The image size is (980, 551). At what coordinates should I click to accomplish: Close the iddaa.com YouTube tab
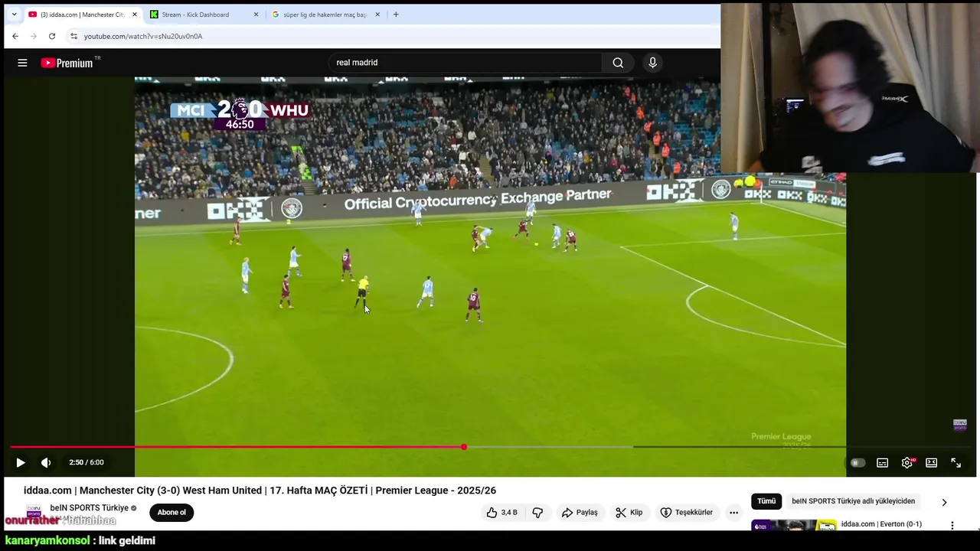(135, 15)
